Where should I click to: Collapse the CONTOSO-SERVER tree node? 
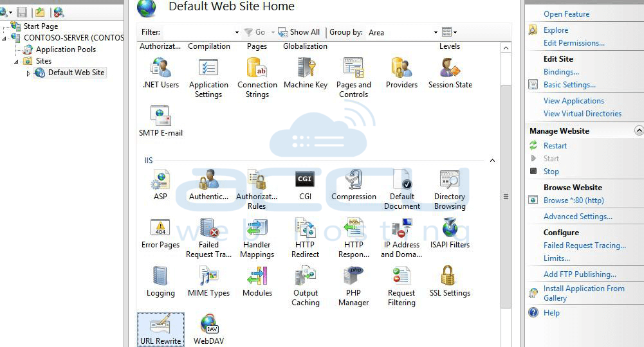pyautogui.click(x=4, y=39)
